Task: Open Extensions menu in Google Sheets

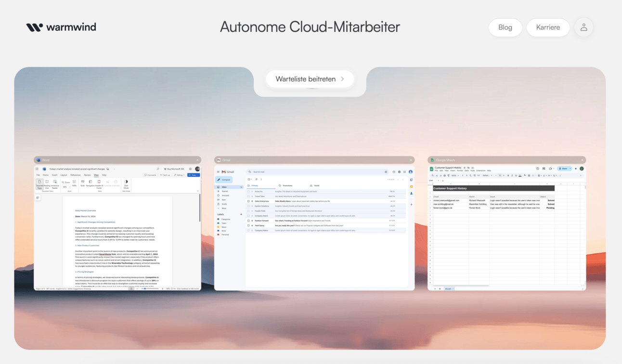Action: point(481,170)
